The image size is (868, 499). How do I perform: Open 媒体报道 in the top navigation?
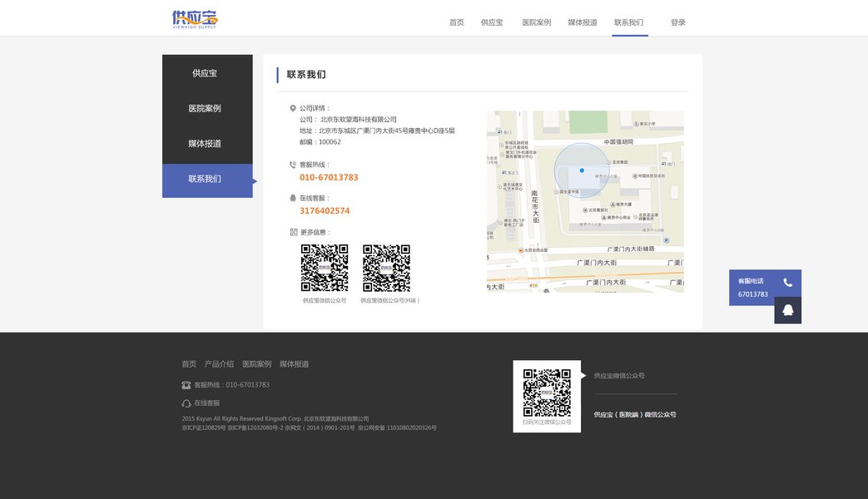coord(583,22)
